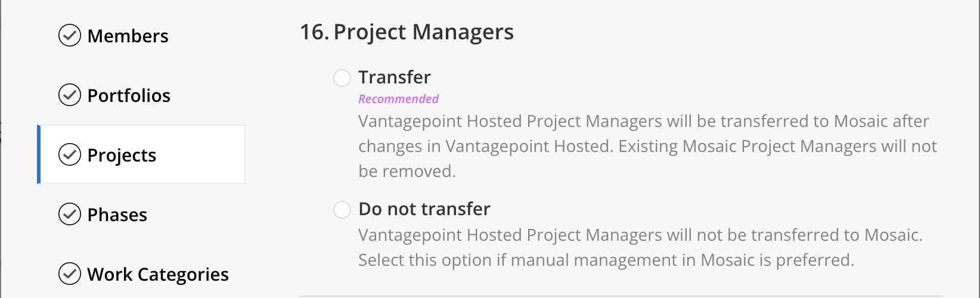Click the blue active bar on Projects
Viewport: 980px width, 298px height.
[39, 154]
